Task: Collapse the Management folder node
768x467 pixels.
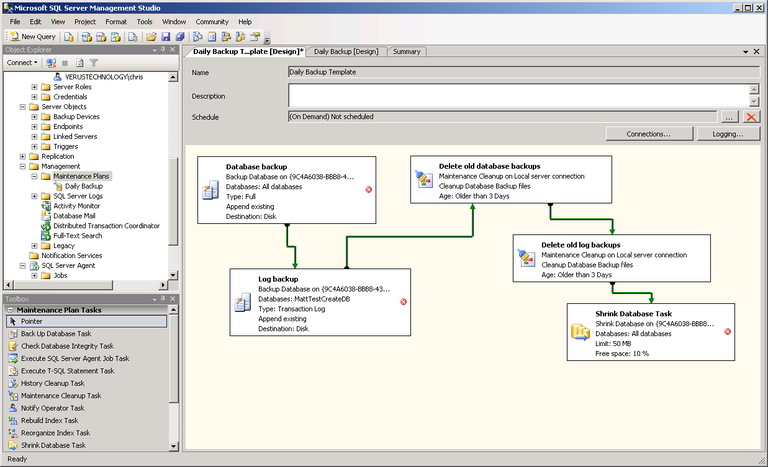Action: tap(22, 167)
